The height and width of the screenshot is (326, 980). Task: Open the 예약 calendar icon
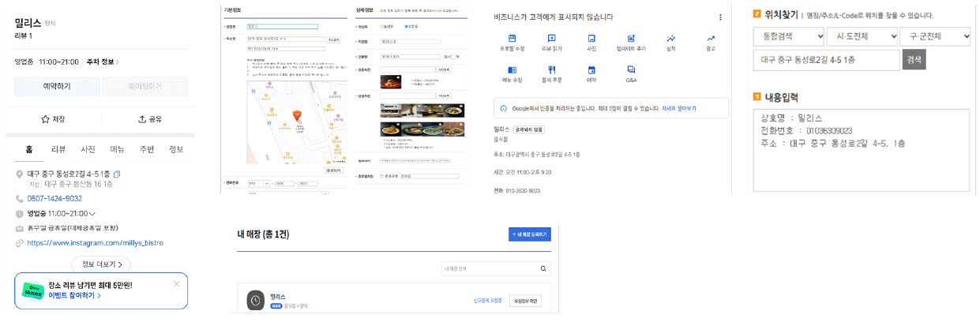coord(591,69)
